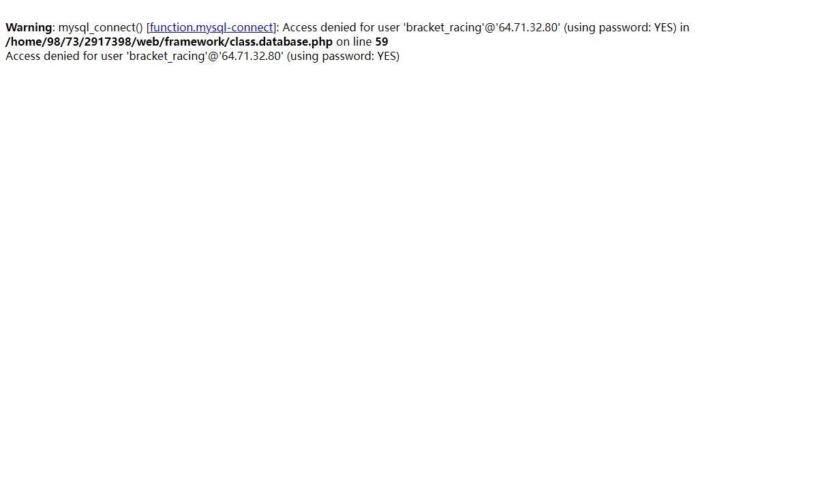Click the "on line" text

click(354, 42)
